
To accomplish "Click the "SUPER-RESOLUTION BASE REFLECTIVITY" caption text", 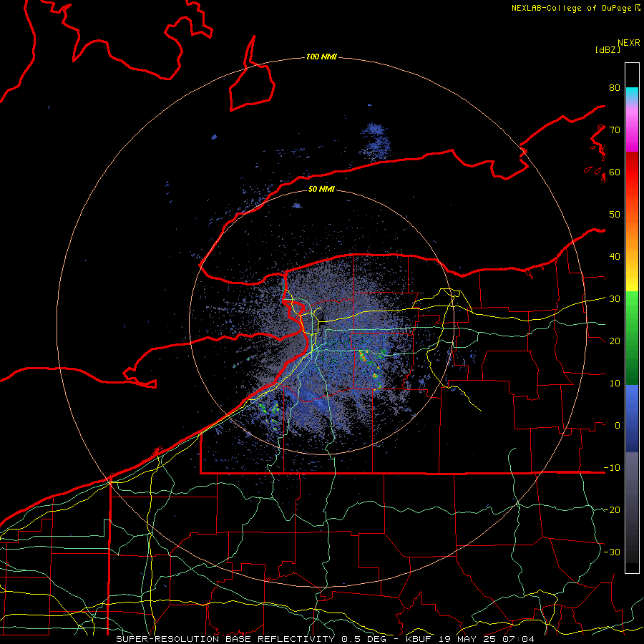I will tap(225, 639).
